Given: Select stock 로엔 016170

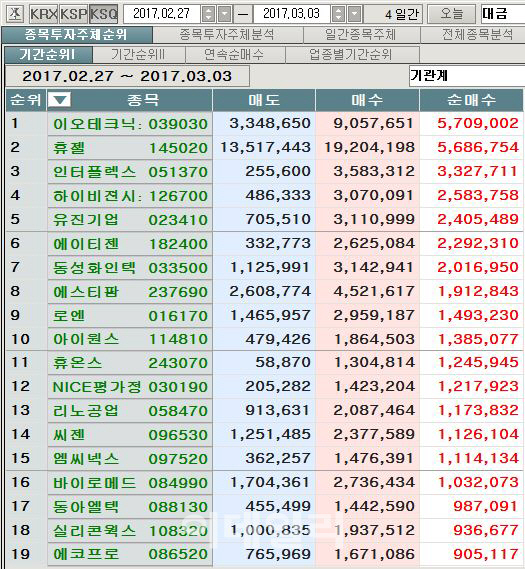Looking at the screenshot, I should pyautogui.click(x=130, y=316).
